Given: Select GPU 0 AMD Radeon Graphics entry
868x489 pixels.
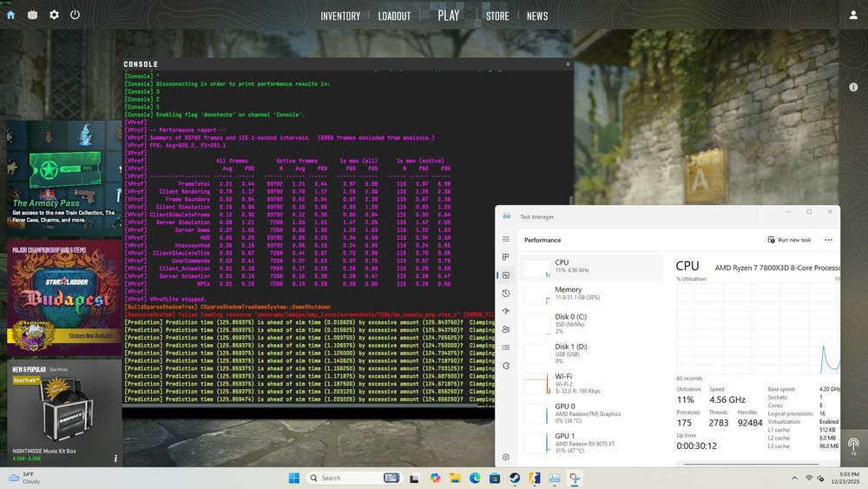Looking at the screenshot, I should point(592,413).
